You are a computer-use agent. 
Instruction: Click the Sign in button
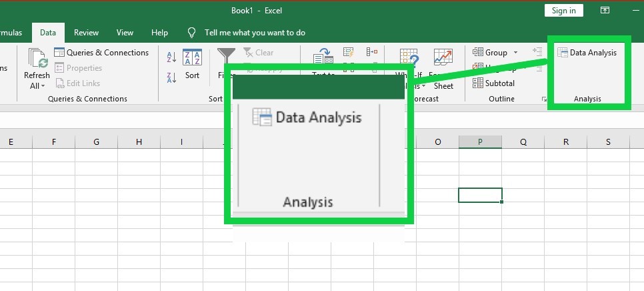point(563,11)
